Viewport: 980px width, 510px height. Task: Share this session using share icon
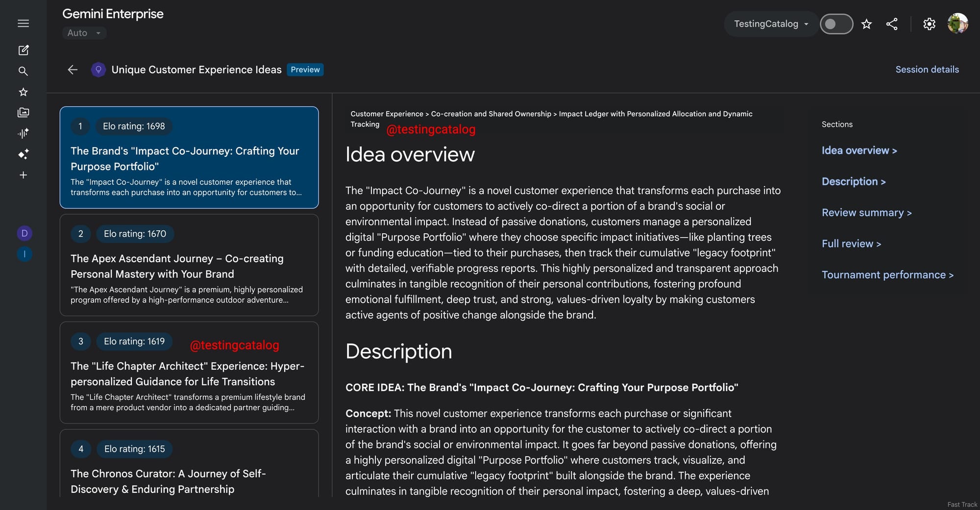[x=892, y=24]
